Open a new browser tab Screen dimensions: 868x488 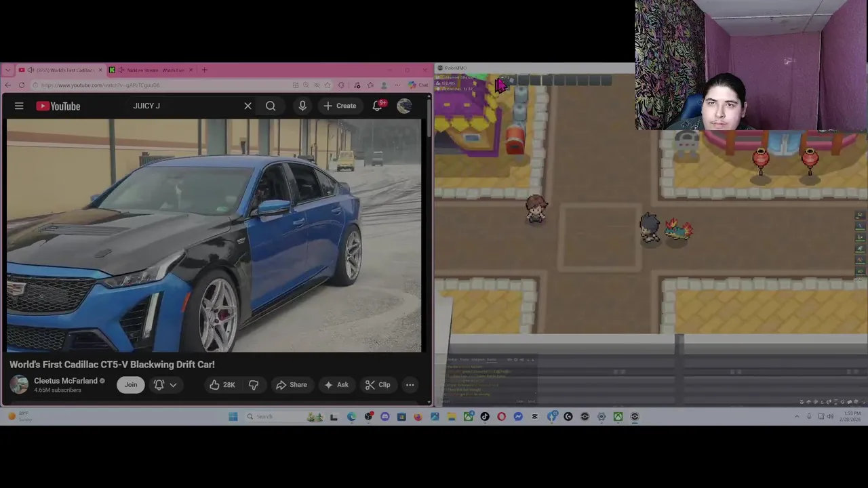pos(204,70)
